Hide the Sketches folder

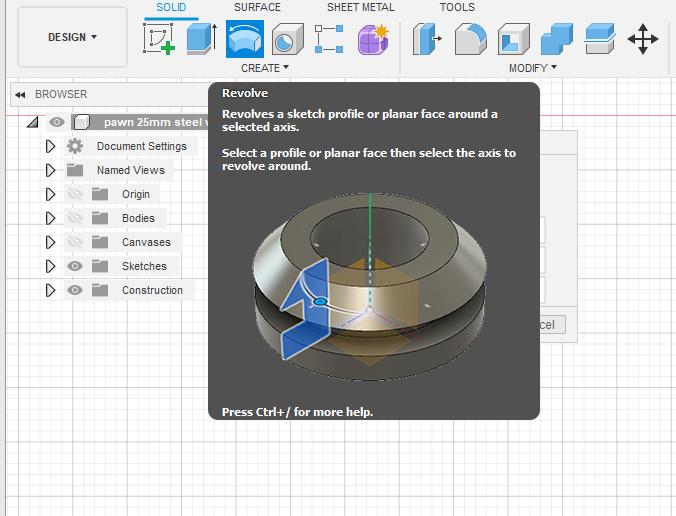pos(75,266)
